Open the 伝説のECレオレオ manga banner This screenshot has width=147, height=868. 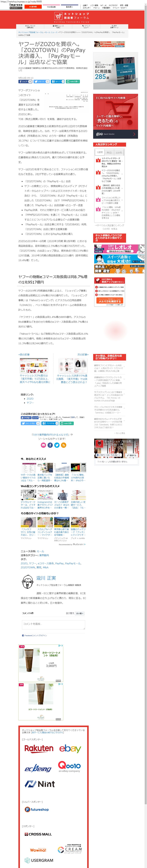tap(119, 249)
